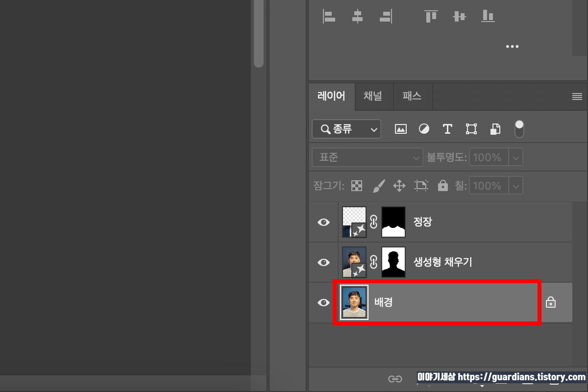The image size is (588, 392).
Task: Align vertical centers icon
Action: tap(459, 16)
